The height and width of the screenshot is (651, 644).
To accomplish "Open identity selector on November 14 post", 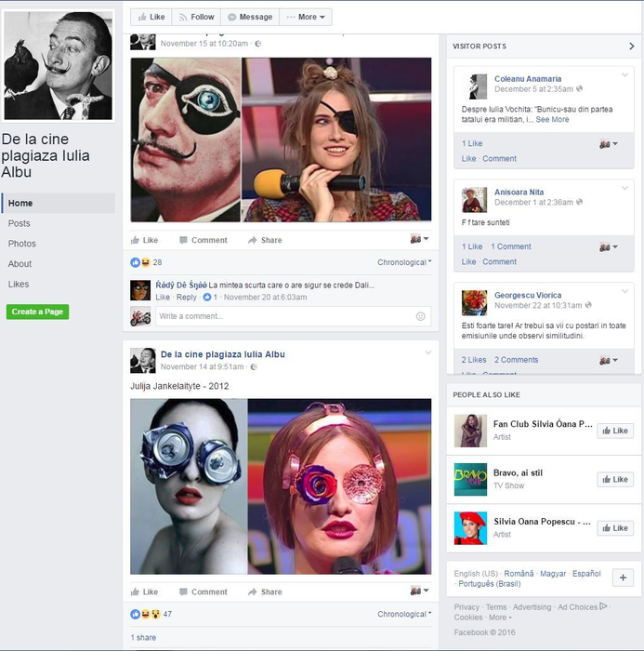I will click(x=419, y=591).
